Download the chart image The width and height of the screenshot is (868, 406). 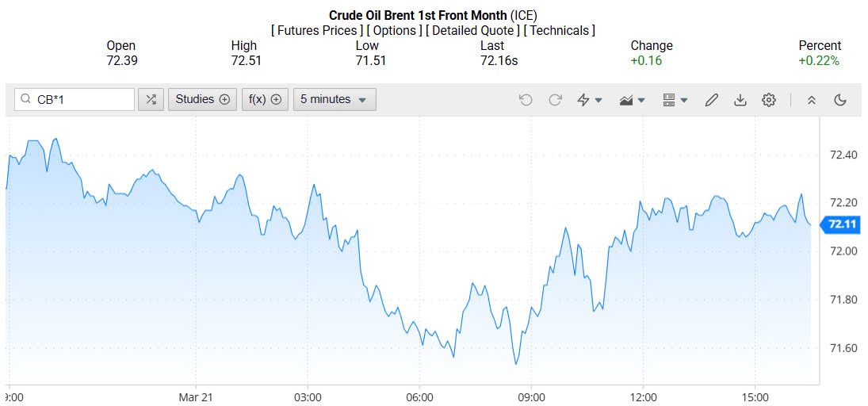click(740, 100)
